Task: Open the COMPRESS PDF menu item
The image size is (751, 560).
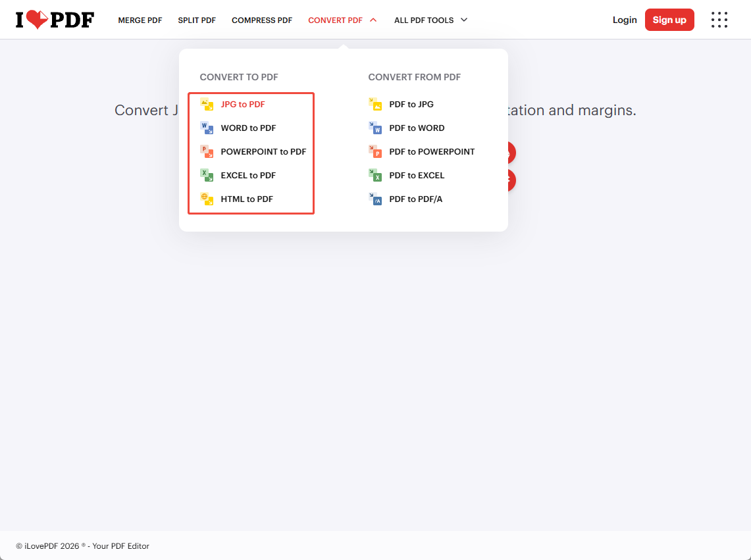Action: click(x=262, y=20)
